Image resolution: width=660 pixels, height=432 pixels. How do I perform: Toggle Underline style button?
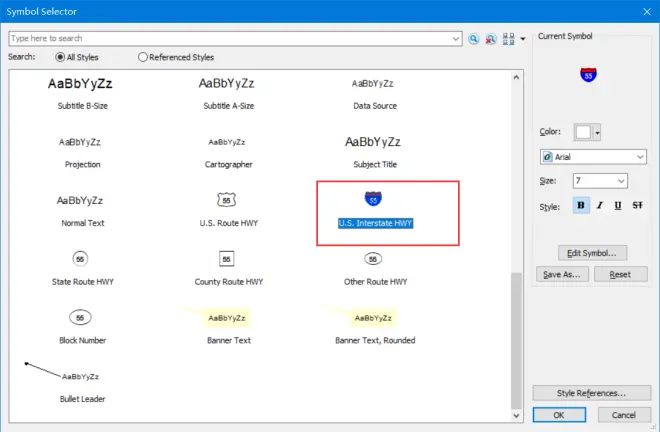(x=618, y=205)
